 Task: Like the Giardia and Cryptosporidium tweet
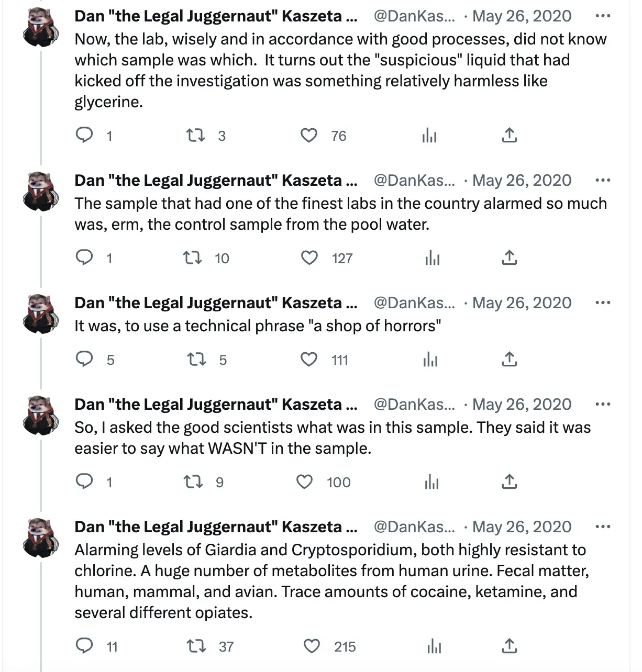(x=312, y=646)
